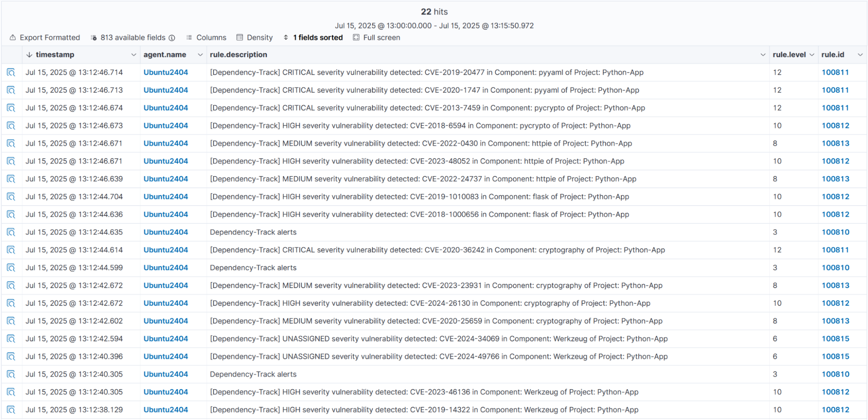Click Export Formatted

pos(45,38)
